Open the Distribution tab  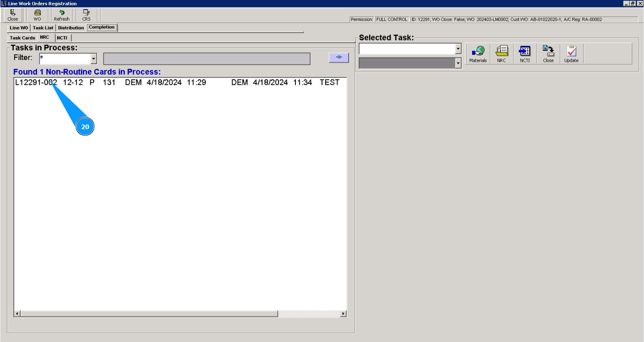71,28
